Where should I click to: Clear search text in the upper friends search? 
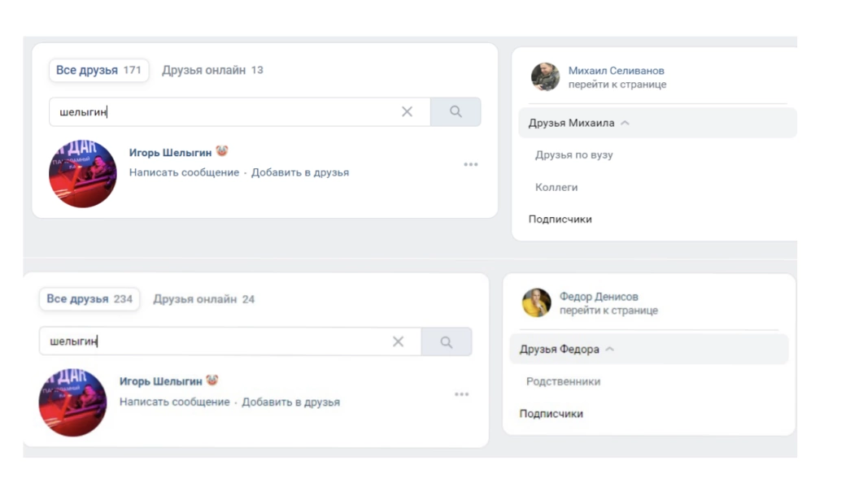tap(407, 112)
